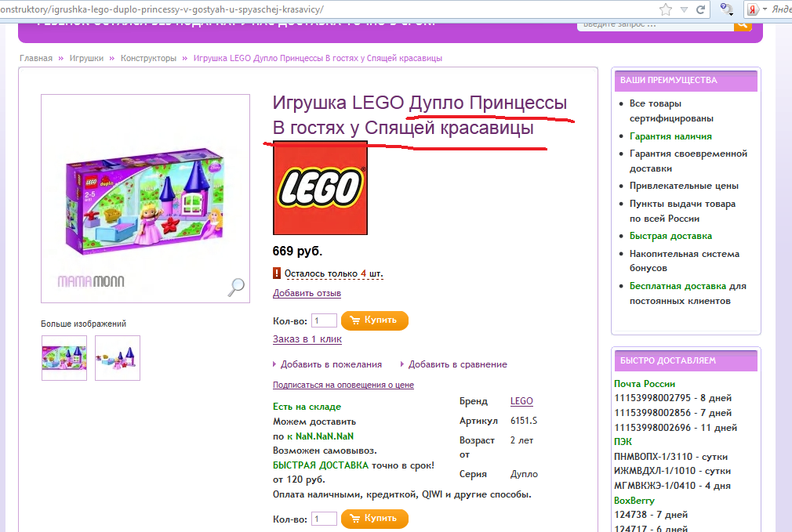Click the downloads icon in browser toolbar
Viewport: 792px width, 532px height.
[727, 9]
